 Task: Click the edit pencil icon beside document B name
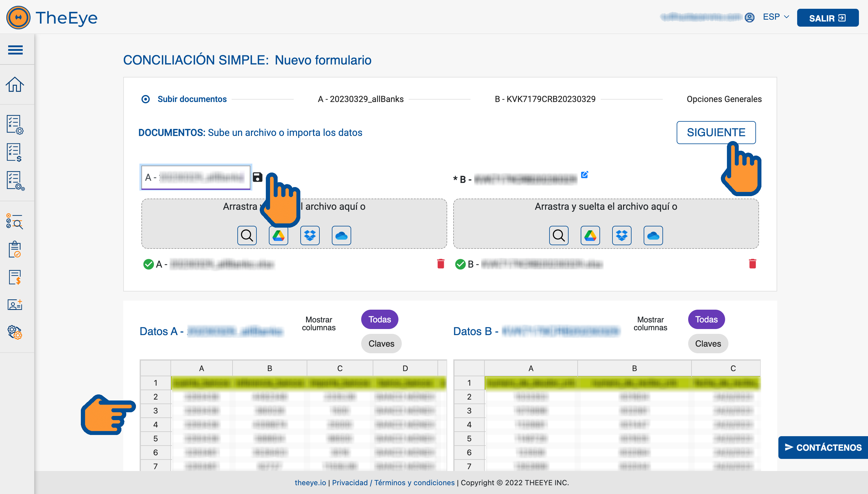pos(584,175)
